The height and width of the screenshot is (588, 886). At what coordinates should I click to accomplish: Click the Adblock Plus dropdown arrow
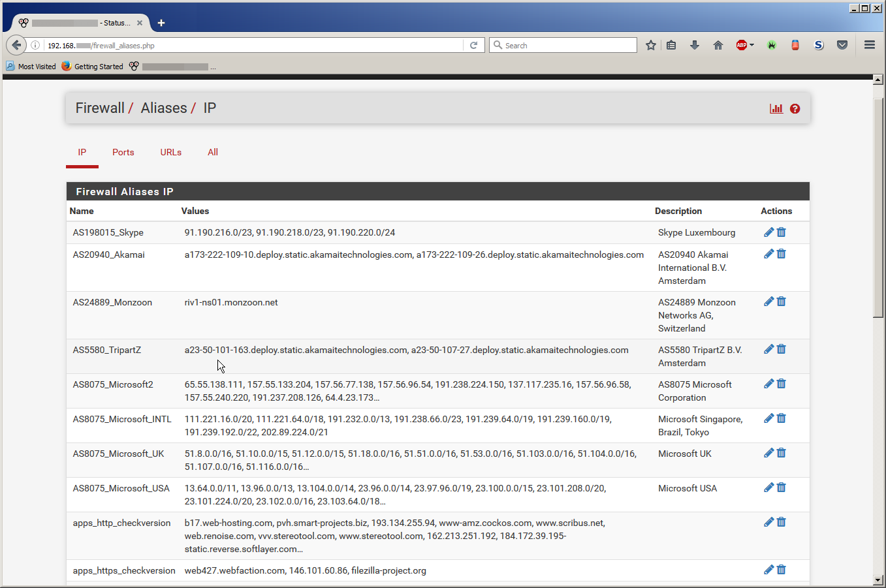[x=752, y=45]
